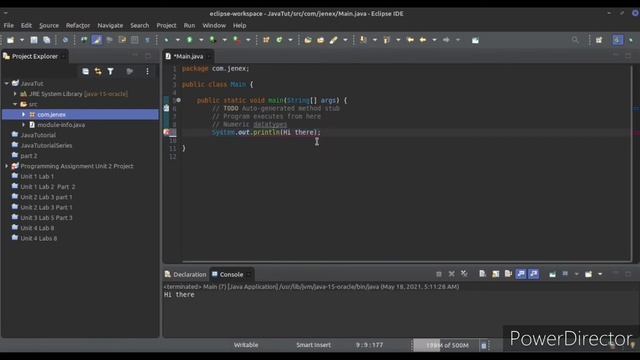
Task: Select the JavaTutorialSeries project
Action: coord(46,145)
